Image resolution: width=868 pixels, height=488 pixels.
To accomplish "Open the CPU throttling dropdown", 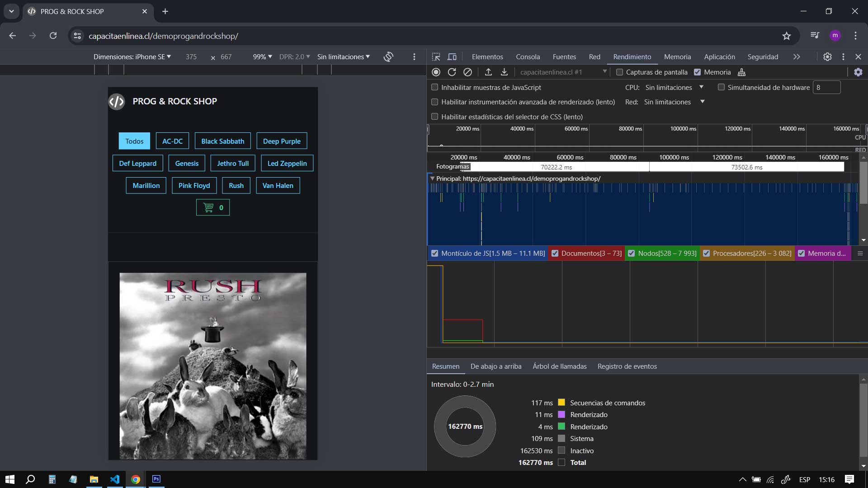I will pos(675,87).
